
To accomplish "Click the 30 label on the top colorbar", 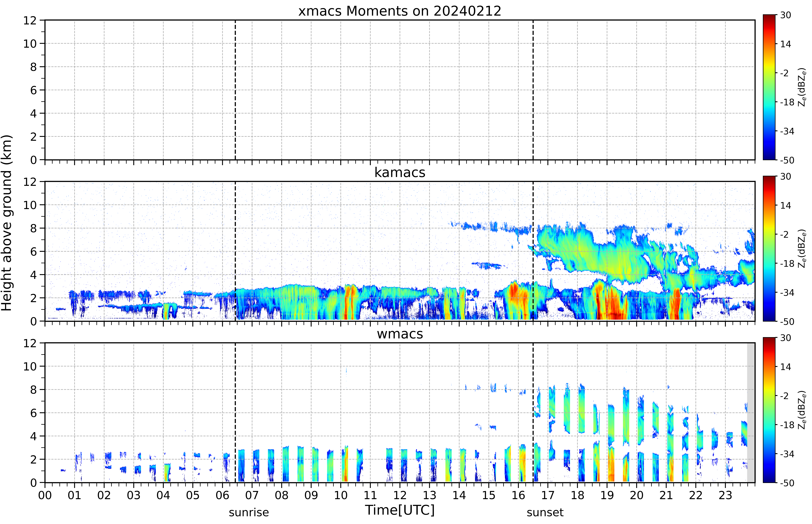I will (785, 15).
